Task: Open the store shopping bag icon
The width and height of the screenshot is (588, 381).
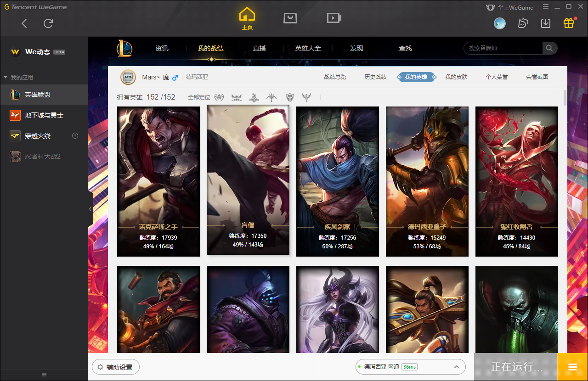Action: click(290, 18)
